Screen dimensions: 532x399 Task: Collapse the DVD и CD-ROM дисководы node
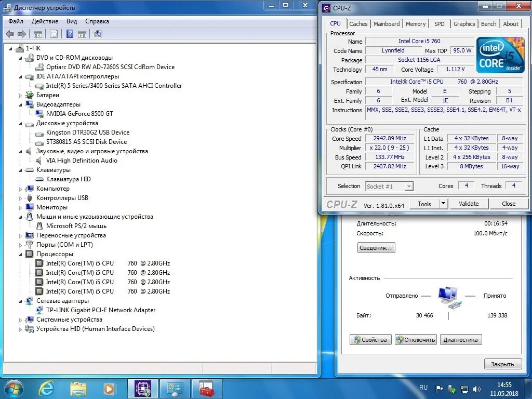[20, 58]
